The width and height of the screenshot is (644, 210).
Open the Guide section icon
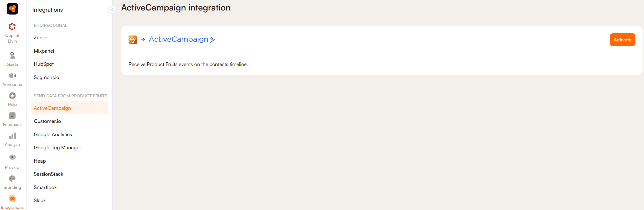pos(12,56)
